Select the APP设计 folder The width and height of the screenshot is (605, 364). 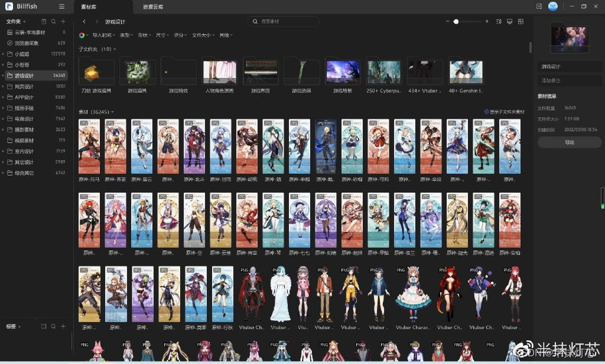click(35, 97)
